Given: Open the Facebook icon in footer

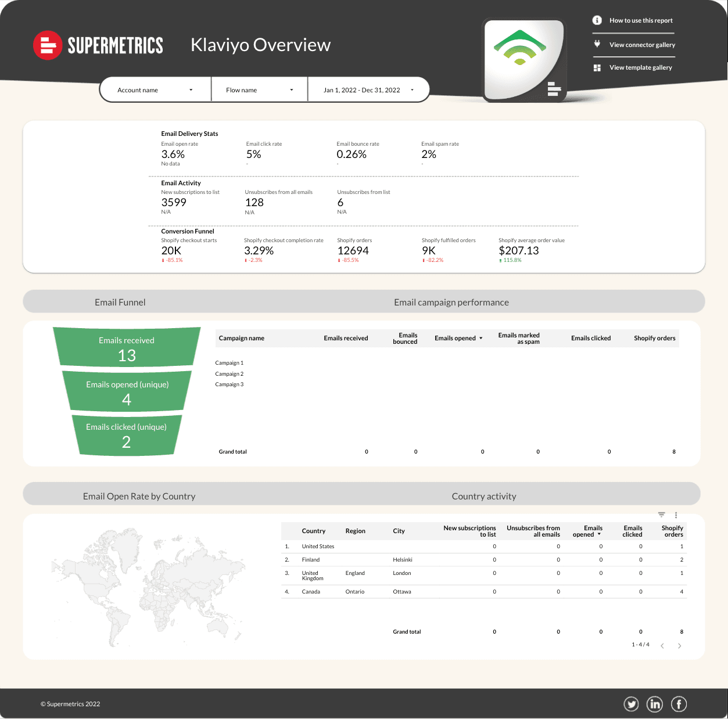Looking at the screenshot, I should 679,704.
